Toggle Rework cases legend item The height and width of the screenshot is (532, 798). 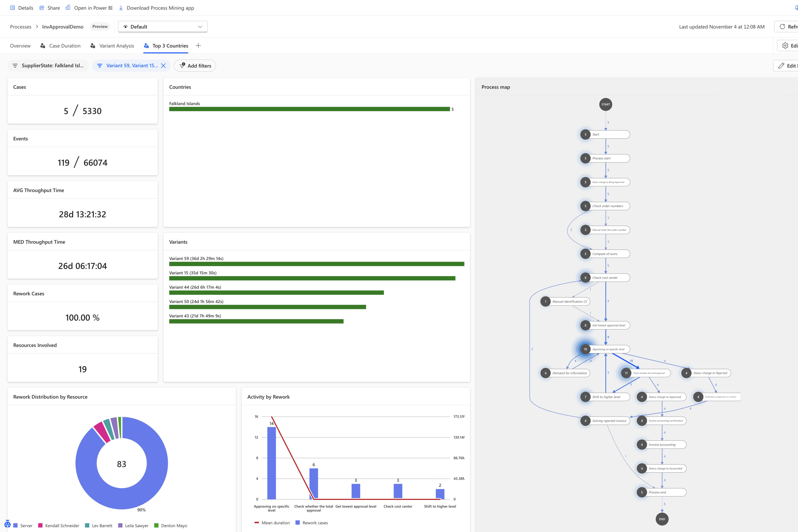(x=312, y=523)
